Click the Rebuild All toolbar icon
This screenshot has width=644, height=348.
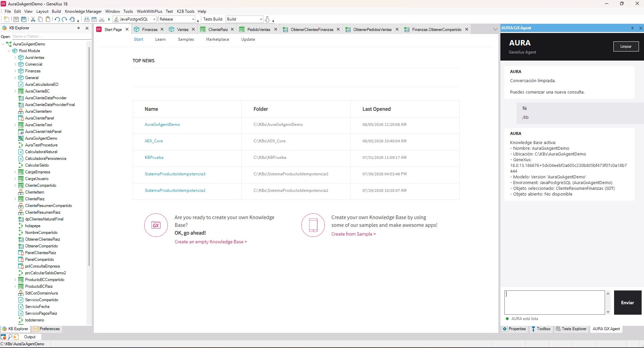point(94,19)
